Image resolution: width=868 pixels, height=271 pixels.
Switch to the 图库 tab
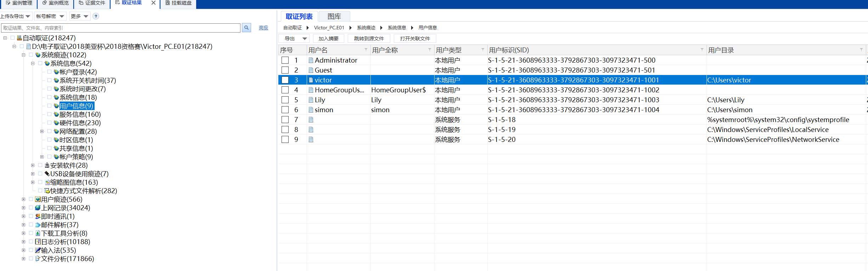coord(334,17)
